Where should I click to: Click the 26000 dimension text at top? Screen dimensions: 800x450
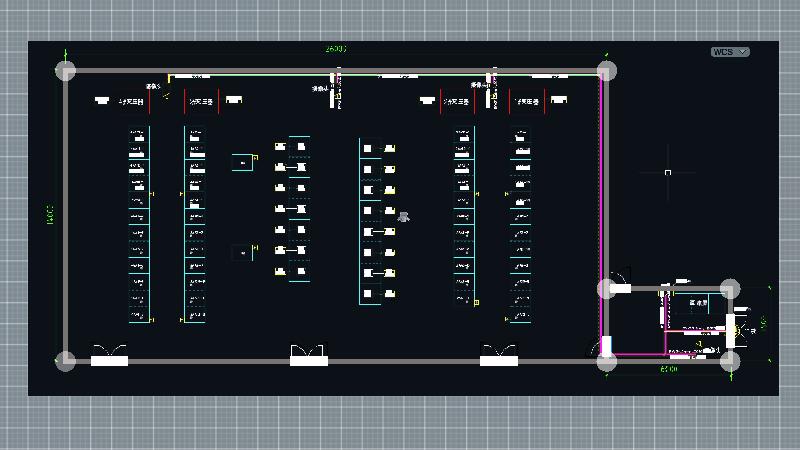click(337, 48)
